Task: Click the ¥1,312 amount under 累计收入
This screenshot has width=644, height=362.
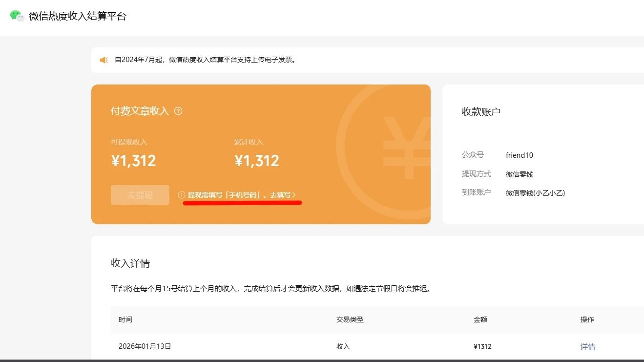Action: pyautogui.click(x=257, y=161)
